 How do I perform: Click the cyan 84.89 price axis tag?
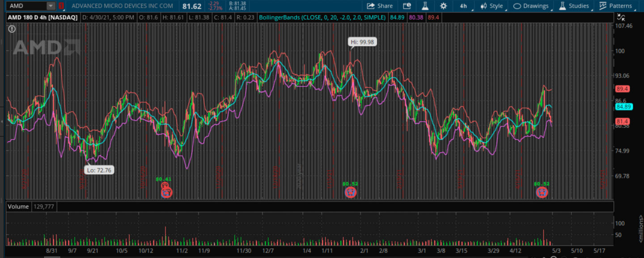pyautogui.click(x=623, y=107)
